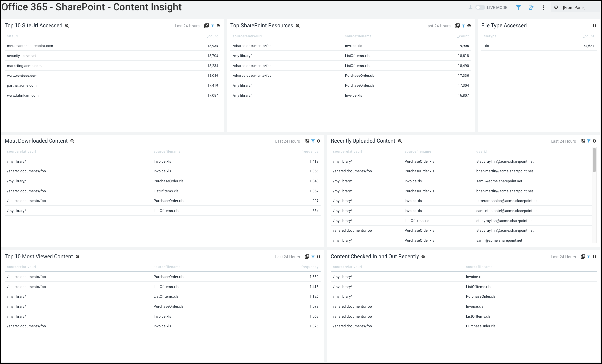Open search magnifier on Top 10 SiteUrl Accessed
The image size is (602, 364).
click(67, 25)
